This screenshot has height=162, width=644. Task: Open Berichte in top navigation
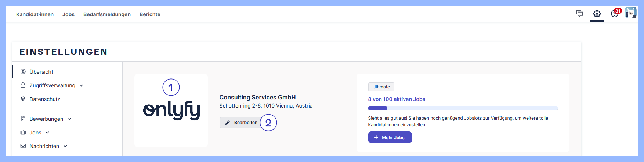pos(150,14)
